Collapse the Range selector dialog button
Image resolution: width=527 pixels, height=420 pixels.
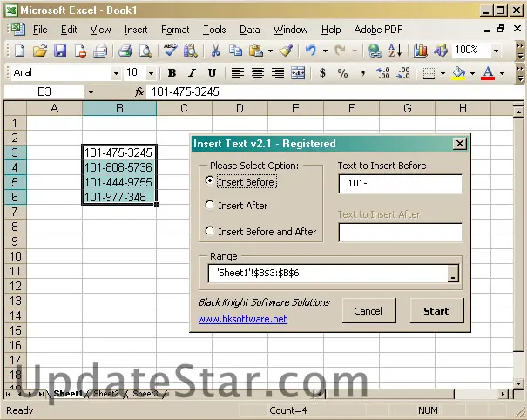pos(453,273)
